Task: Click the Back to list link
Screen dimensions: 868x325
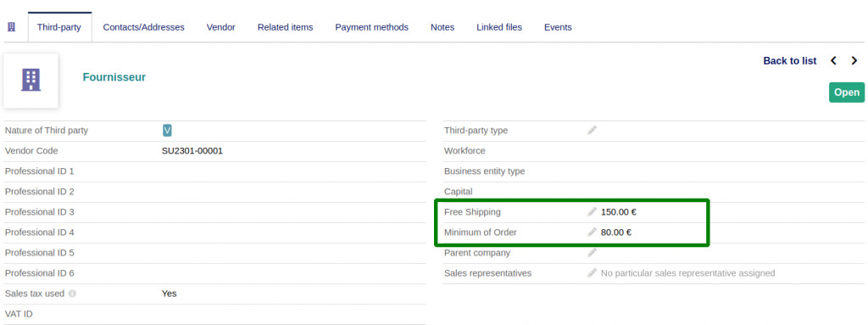Action: click(790, 61)
